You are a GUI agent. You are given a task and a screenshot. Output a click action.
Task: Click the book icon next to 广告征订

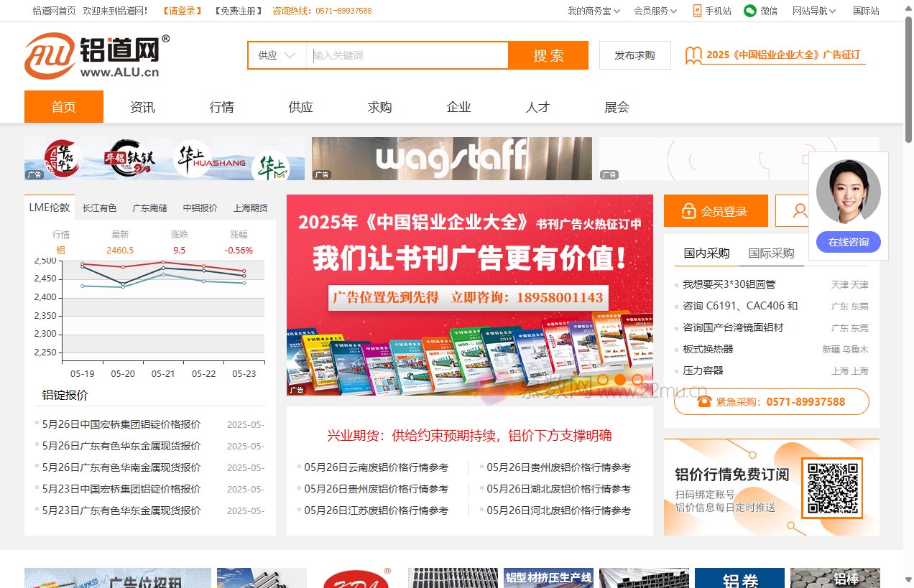click(692, 55)
